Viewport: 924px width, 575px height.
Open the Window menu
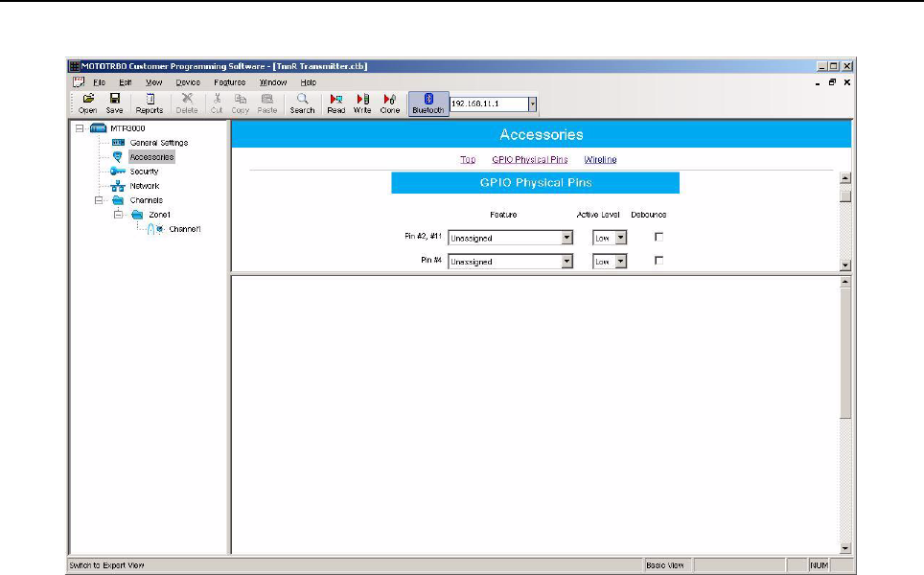click(273, 82)
